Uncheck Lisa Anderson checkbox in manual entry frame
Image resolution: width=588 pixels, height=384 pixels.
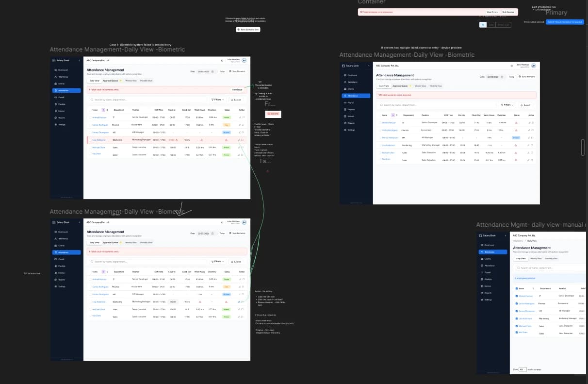click(517, 318)
